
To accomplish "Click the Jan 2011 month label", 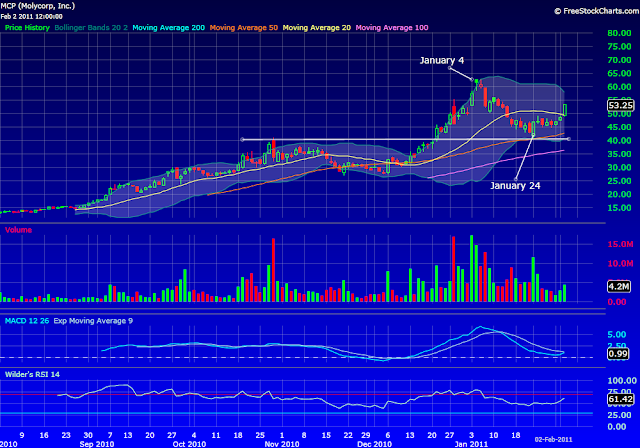I will [x=471, y=444].
